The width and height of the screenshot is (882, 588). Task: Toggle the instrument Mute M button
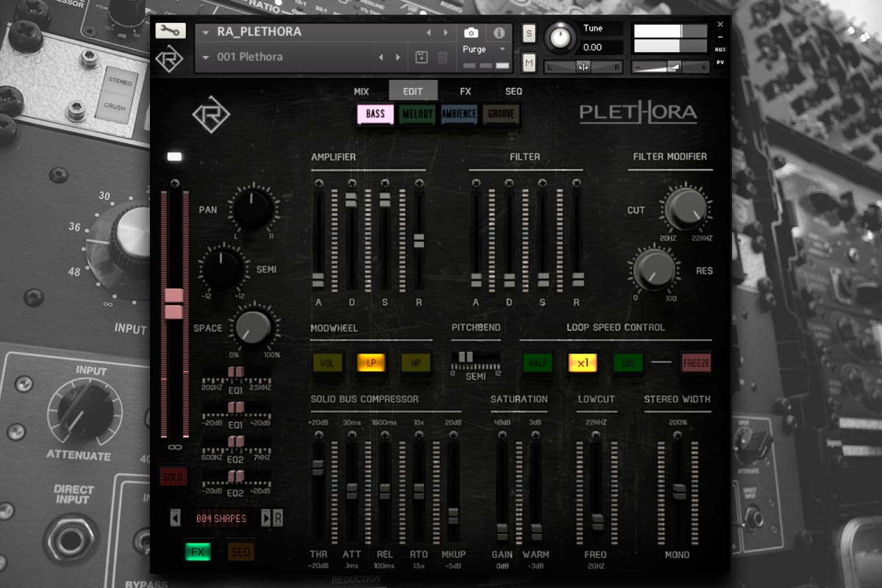[529, 63]
